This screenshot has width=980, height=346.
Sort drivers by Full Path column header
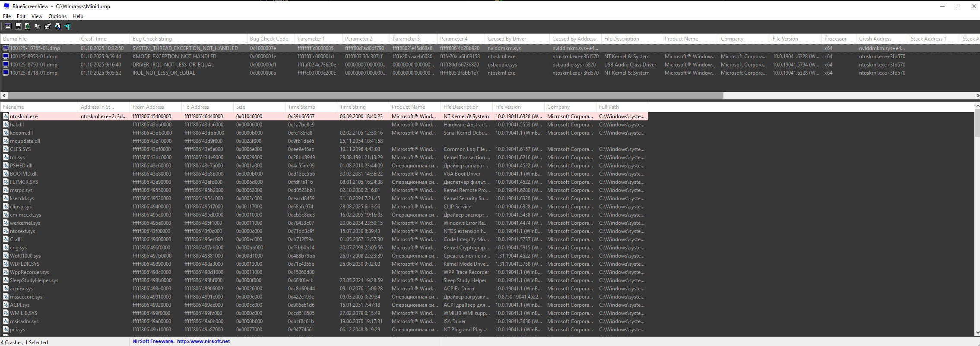622,107
